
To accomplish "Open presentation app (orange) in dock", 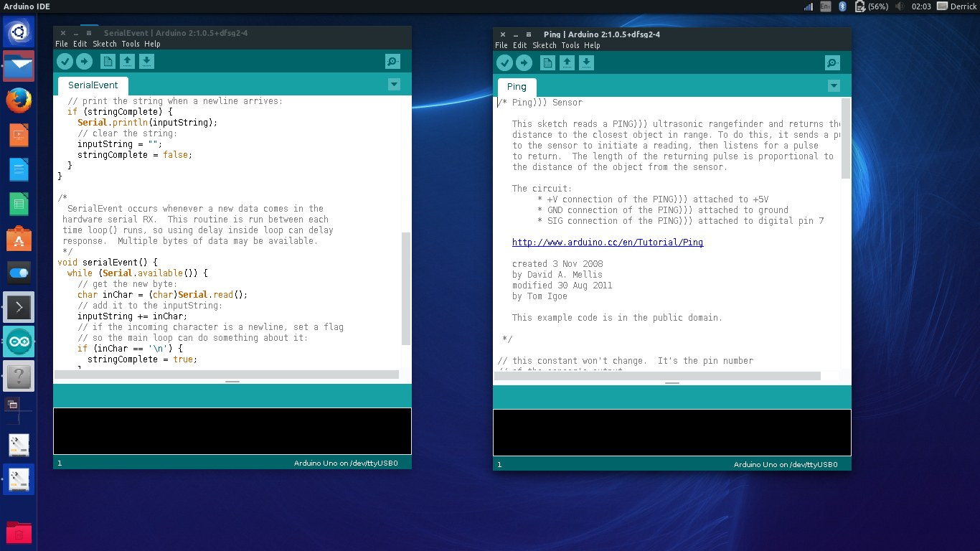I will pyautogui.click(x=19, y=135).
